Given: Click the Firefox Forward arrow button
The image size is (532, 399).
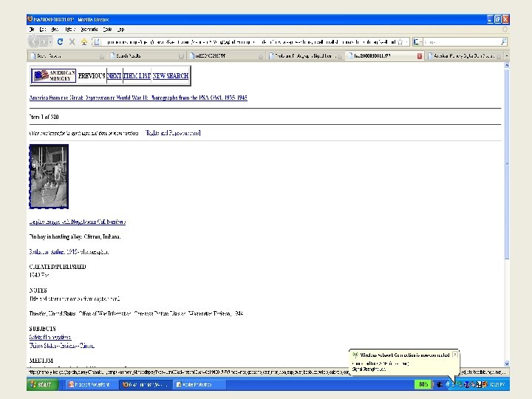Looking at the screenshot, I should click(x=44, y=42).
